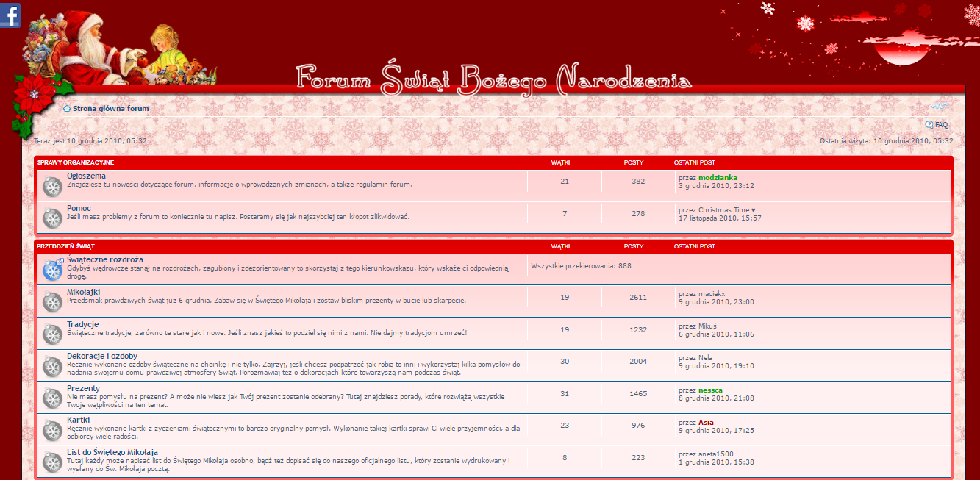View profile of user modzianka

[718, 177]
